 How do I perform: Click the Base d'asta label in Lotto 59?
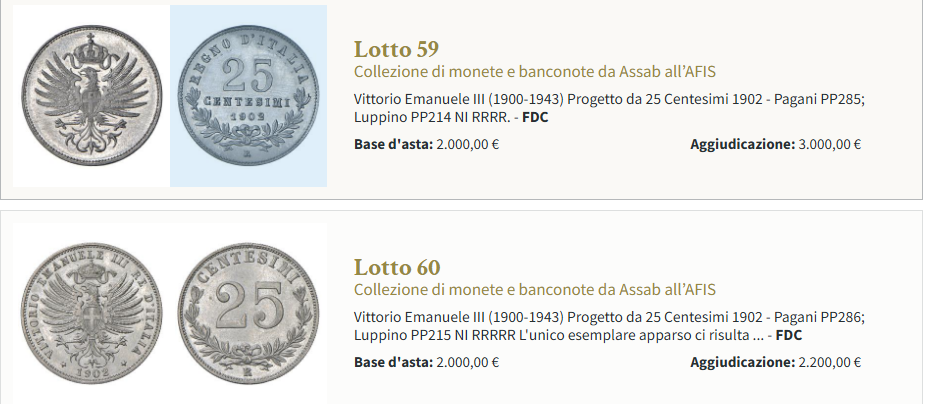[393, 144]
